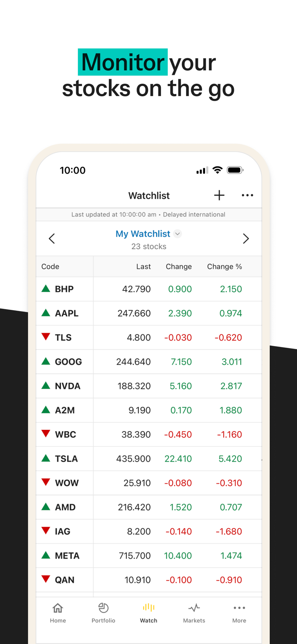
Task: Open the Markets pulse icon tab
Action: click(x=194, y=613)
